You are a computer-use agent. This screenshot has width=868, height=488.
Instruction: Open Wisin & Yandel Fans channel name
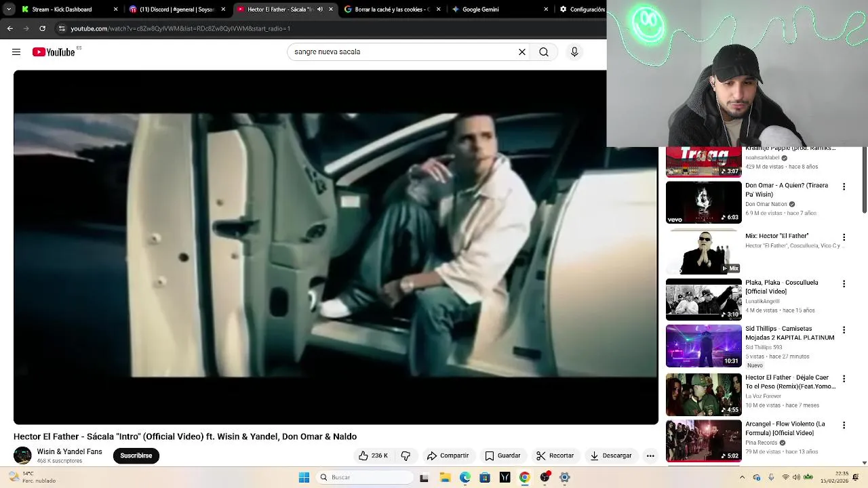(x=69, y=451)
